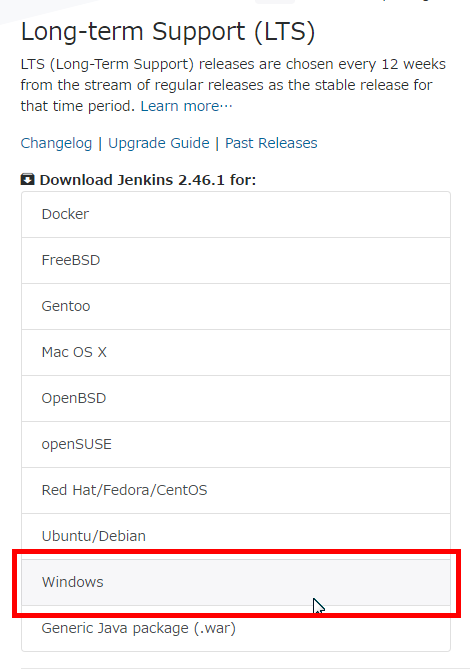
Task: Click the LTS description paragraph text
Action: pos(233,85)
